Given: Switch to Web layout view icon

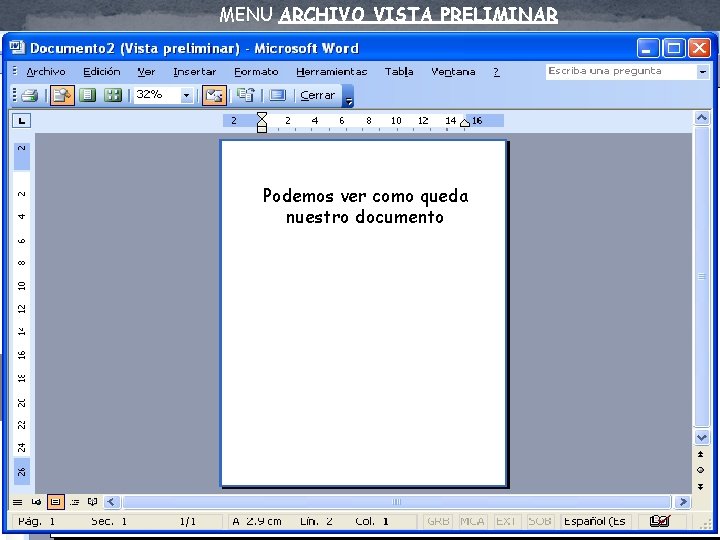Looking at the screenshot, I should 36,502.
